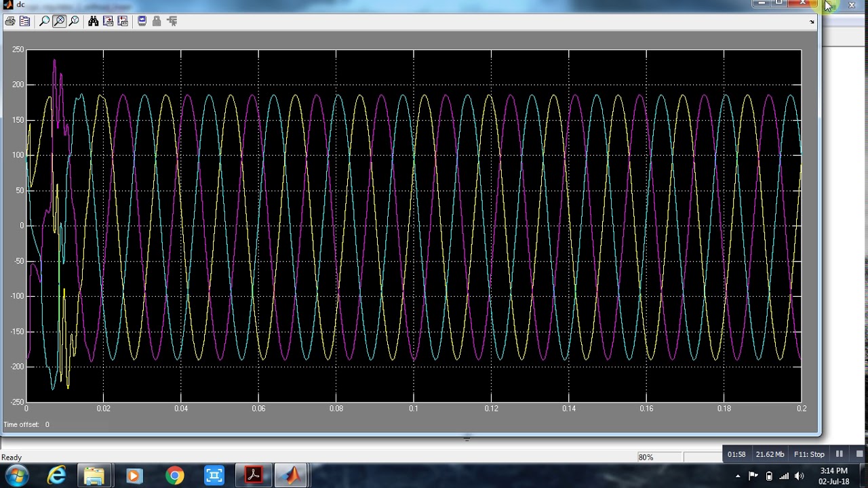The width and height of the screenshot is (868, 488).
Task: Click the recording time 01:58
Action: point(736,454)
